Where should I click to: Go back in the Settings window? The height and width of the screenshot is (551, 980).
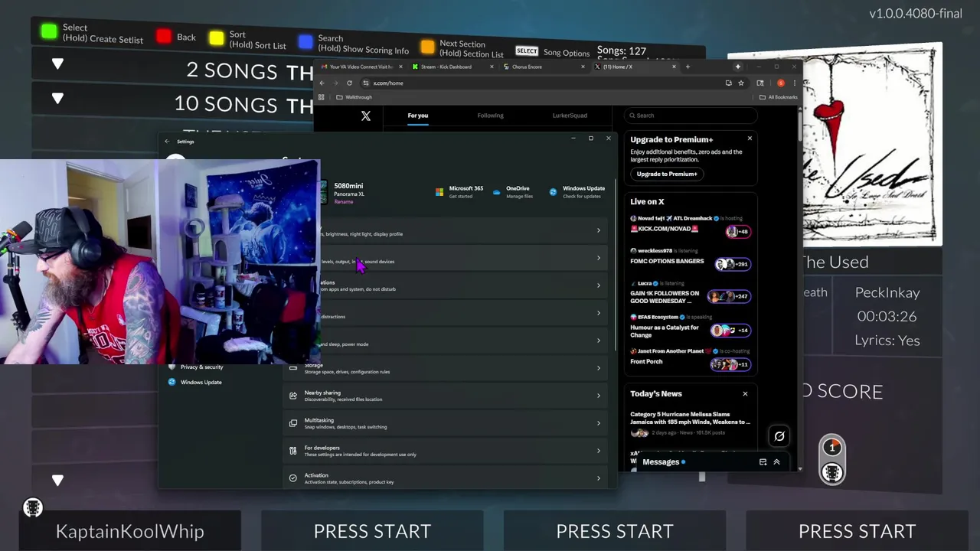pos(167,142)
